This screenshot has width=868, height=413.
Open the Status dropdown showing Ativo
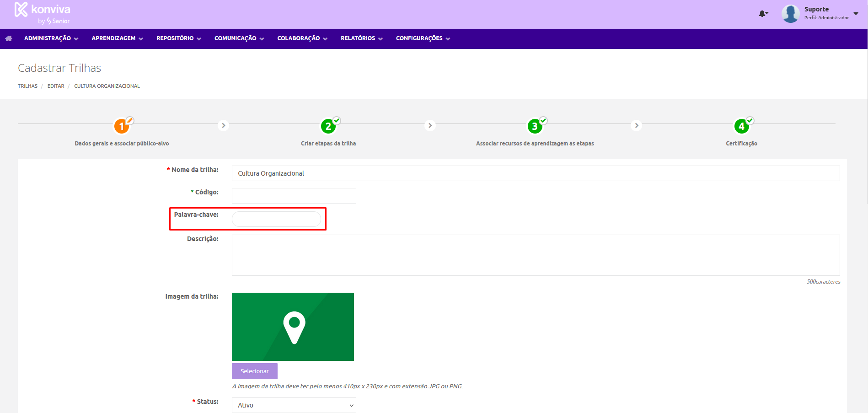294,405
